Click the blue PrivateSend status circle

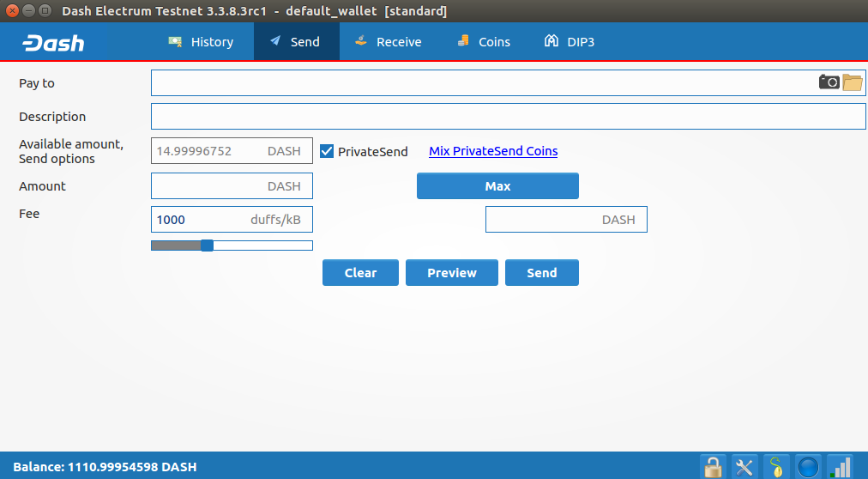coord(808,467)
